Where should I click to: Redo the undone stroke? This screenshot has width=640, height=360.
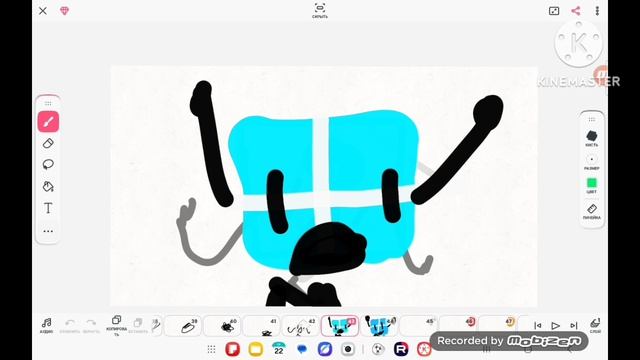91,325
